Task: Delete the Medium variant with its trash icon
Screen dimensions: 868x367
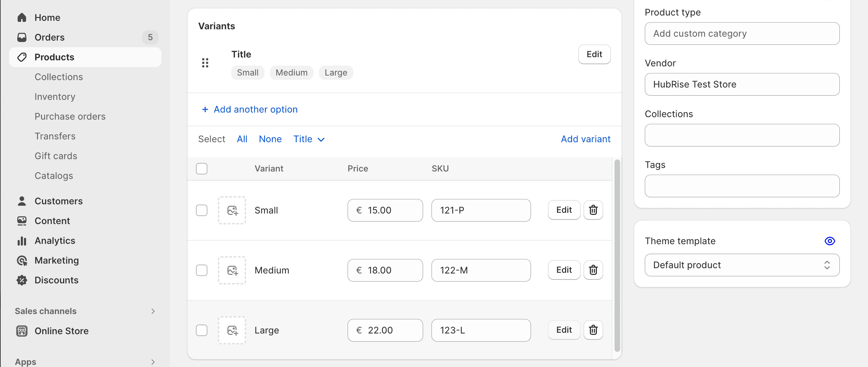Action: [x=593, y=270]
